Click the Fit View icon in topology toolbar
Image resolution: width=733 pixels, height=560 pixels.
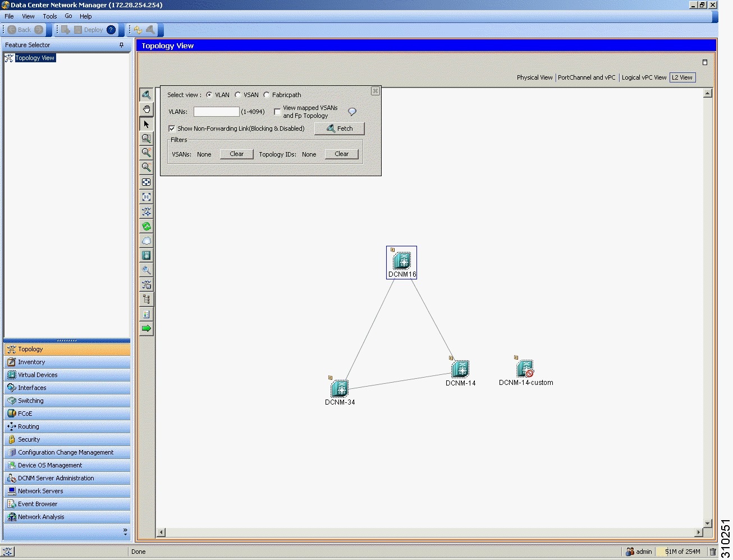coord(146,182)
